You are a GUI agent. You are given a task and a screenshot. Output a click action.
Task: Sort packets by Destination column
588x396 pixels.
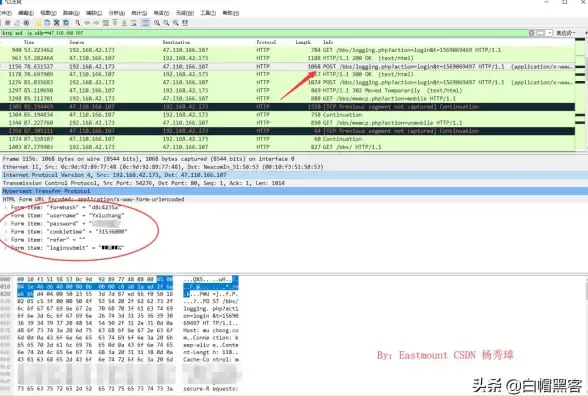176,42
